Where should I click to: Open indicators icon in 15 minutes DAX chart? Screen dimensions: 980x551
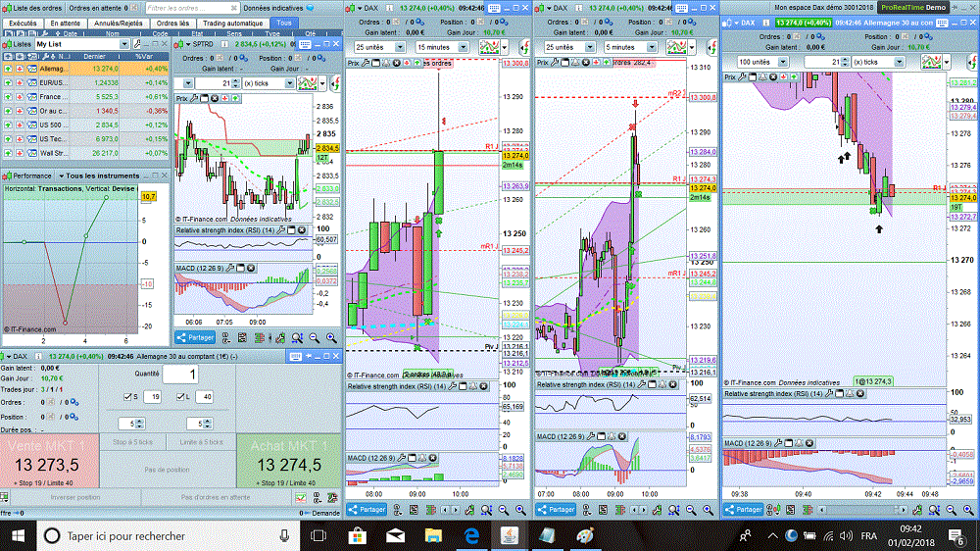(x=489, y=47)
